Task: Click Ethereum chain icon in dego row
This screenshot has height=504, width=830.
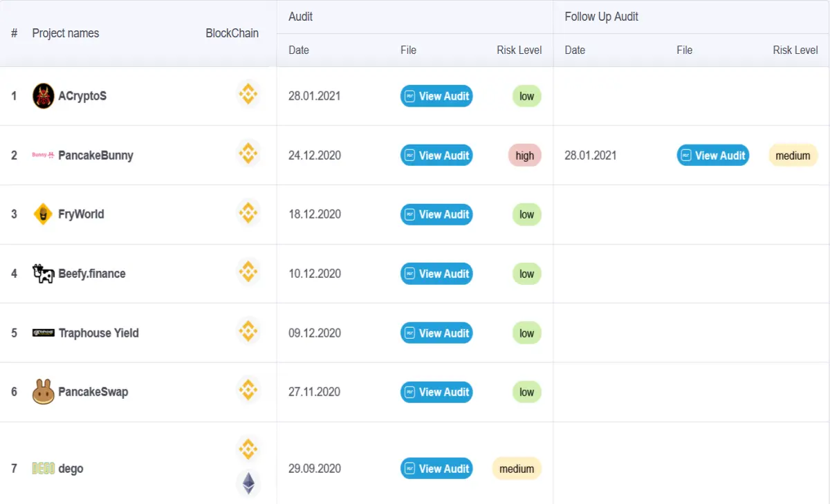Action: [x=248, y=483]
